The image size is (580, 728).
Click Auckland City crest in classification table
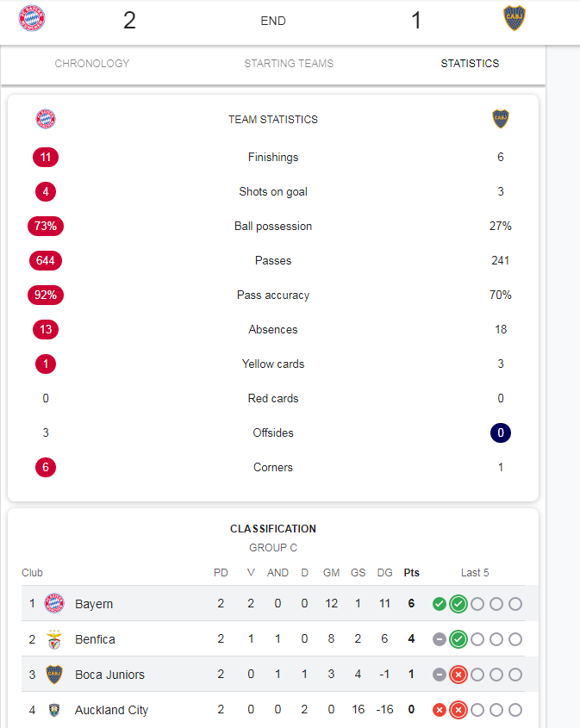pos(54,710)
